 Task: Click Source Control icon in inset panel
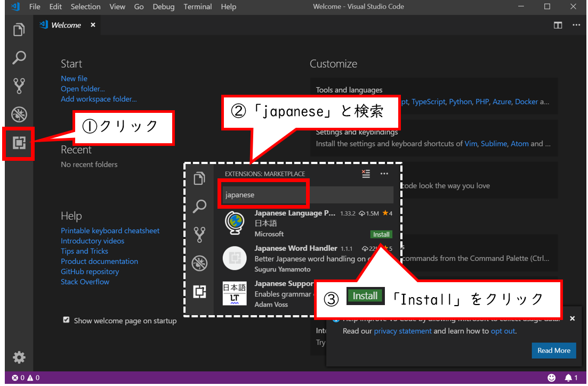199,234
